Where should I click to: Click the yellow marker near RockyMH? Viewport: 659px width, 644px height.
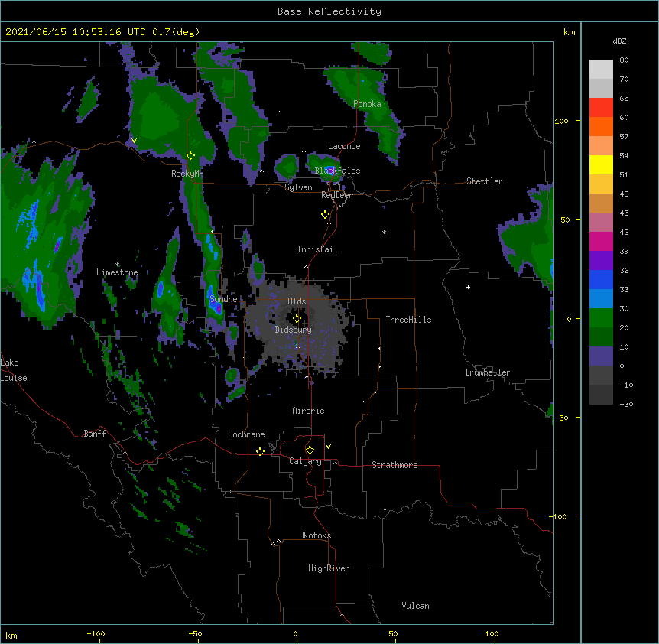point(190,156)
